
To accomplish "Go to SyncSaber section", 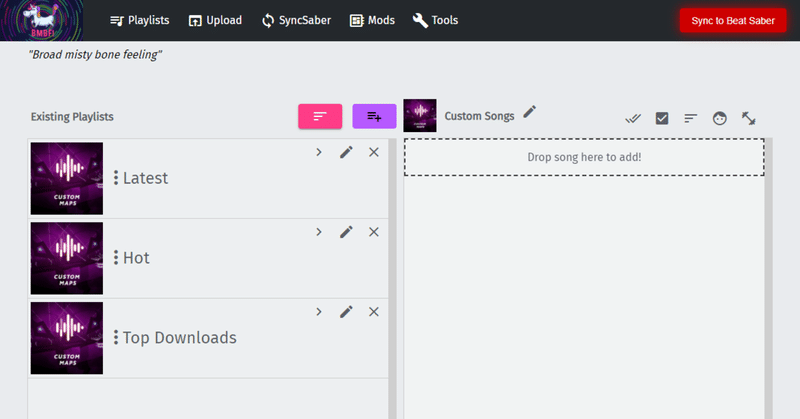I will pyautogui.click(x=296, y=20).
